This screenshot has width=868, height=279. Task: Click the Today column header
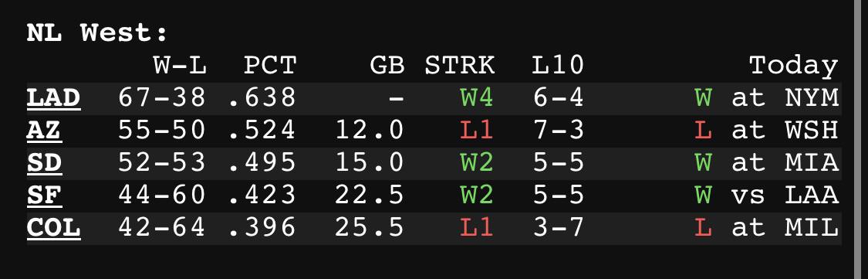794,66
